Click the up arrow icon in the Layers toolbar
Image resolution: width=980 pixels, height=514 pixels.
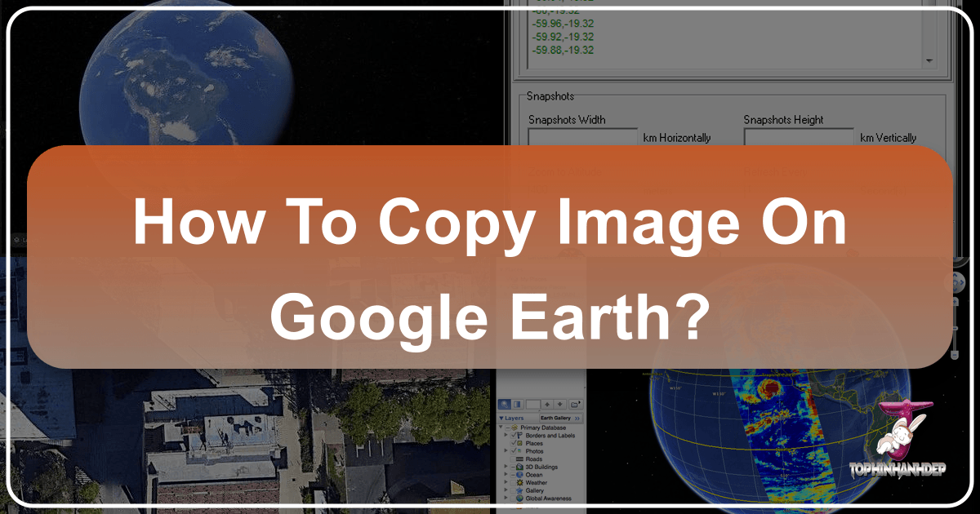coord(547,404)
